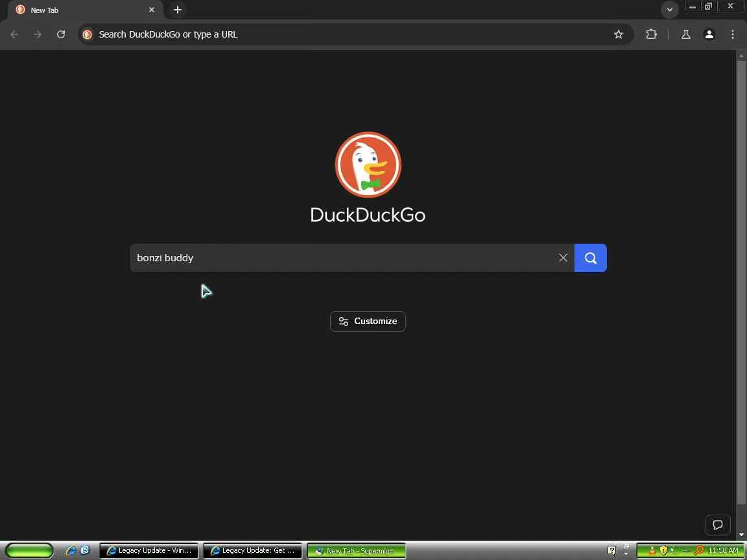This screenshot has height=560, width=747.
Task: Go back with the back arrow
Action: (14, 34)
